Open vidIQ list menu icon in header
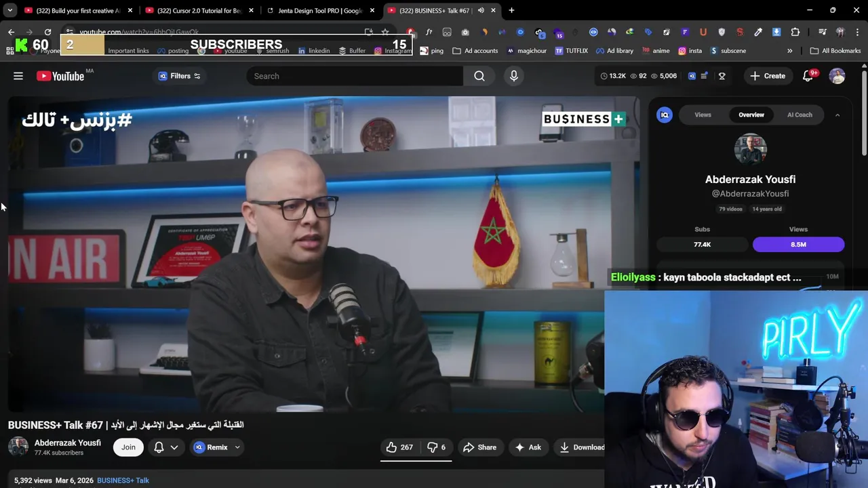The height and width of the screenshot is (488, 868). [705, 76]
